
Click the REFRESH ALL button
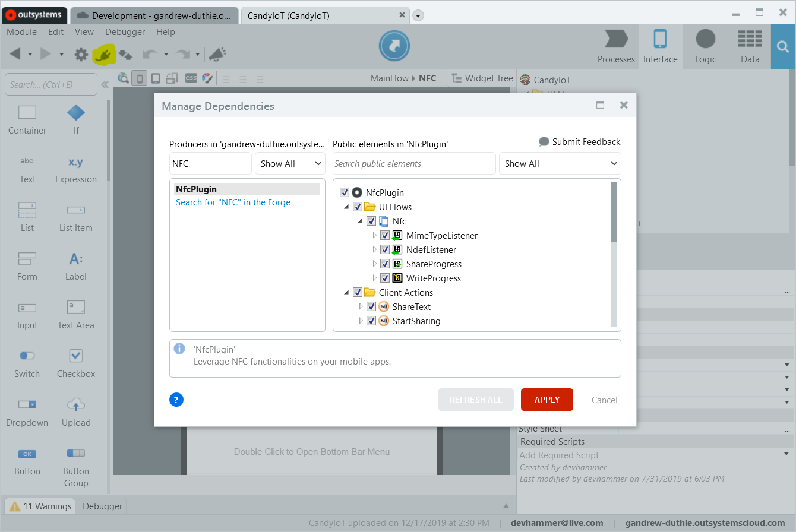pyautogui.click(x=476, y=400)
